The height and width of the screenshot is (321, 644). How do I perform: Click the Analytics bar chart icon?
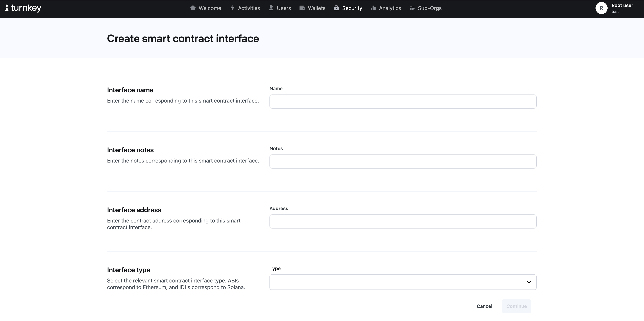(373, 8)
